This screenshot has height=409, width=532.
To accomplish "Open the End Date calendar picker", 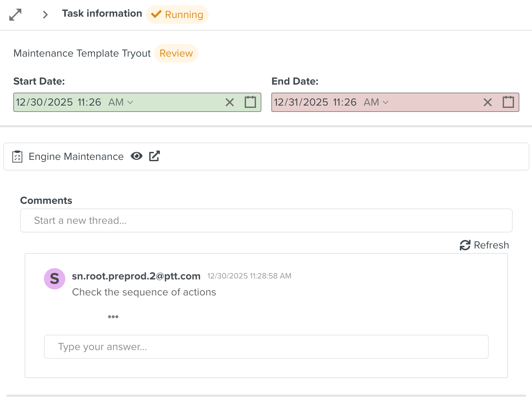I will point(508,102).
